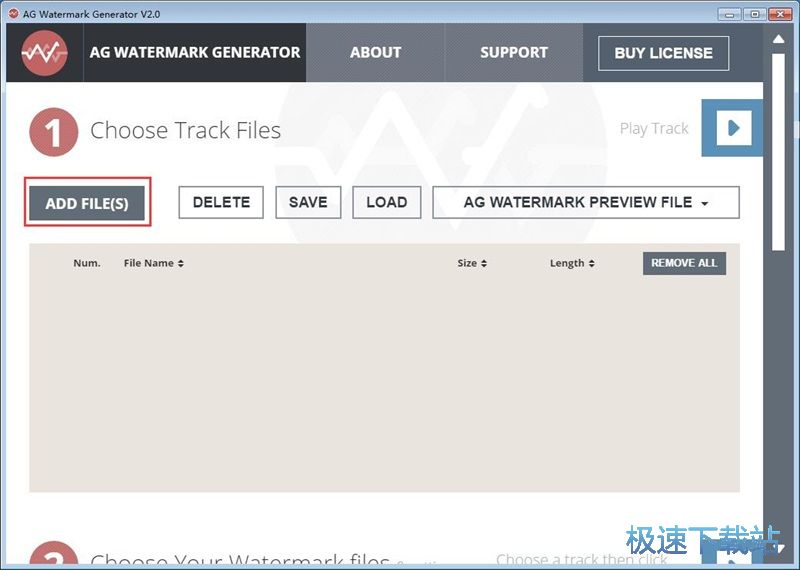The height and width of the screenshot is (570, 800).
Task: Sort by the Length column
Action: pyautogui.click(x=572, y=263)
